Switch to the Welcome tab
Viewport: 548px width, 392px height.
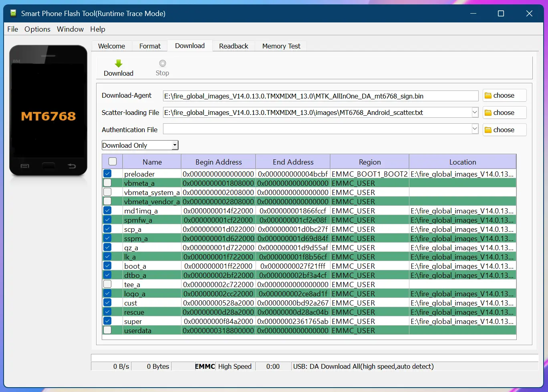[111, 46]
